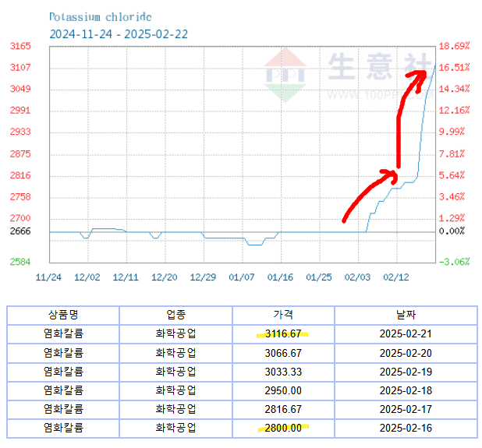This screenshot has width=482, height=448.
Task: Click the price cell 3066.67
Action: [283, 353]
